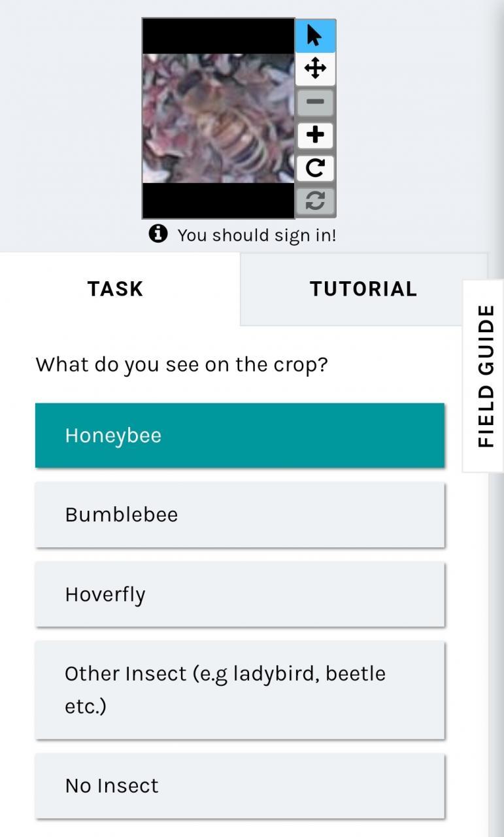
Task: Choose the Bumblebee option
Action: (x=240, y=515)
